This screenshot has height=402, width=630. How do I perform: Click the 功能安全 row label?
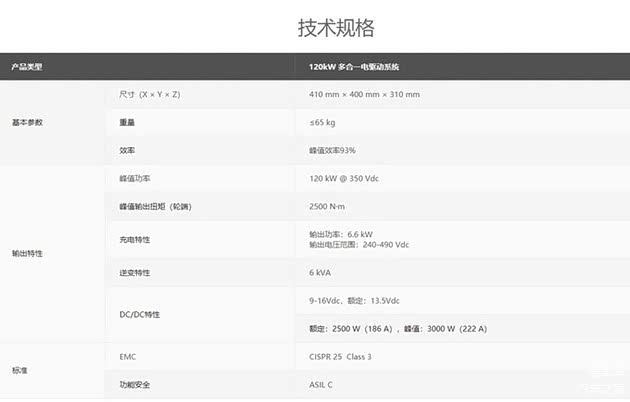tap(134, 384)
